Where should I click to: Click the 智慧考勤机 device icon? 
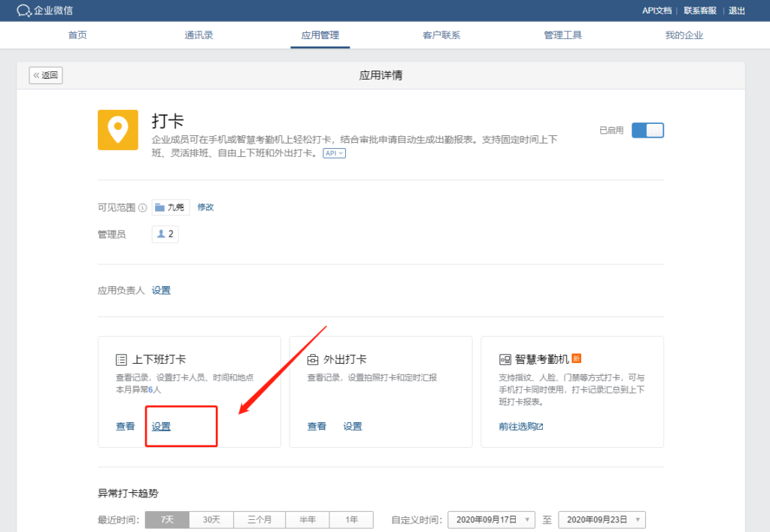pos(505,359)
